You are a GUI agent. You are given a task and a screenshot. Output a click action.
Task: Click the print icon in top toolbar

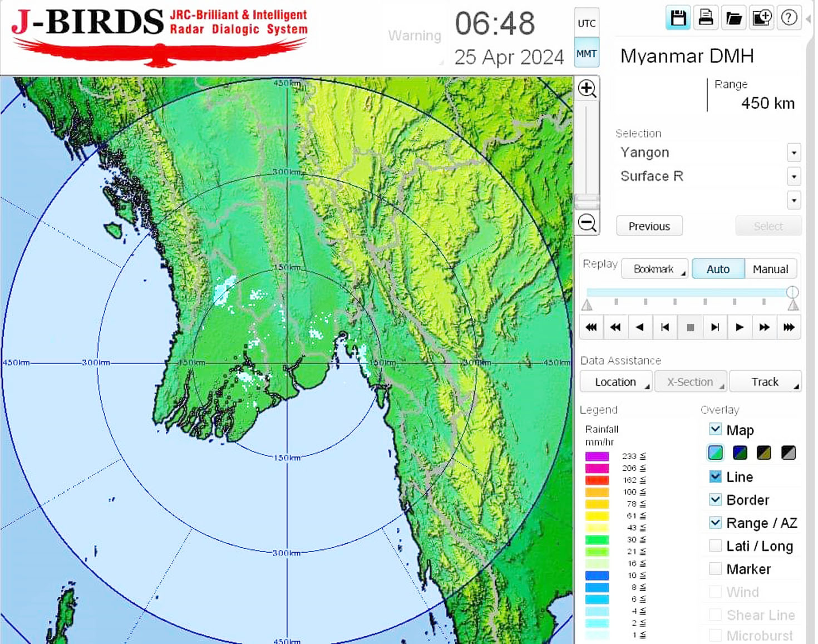tap(706, 18)
